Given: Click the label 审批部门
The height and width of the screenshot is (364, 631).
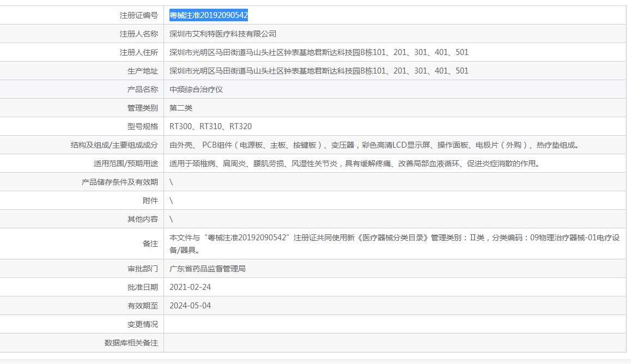Looking at the screenshot, I should pyautogui.click(x=143, y=269).
